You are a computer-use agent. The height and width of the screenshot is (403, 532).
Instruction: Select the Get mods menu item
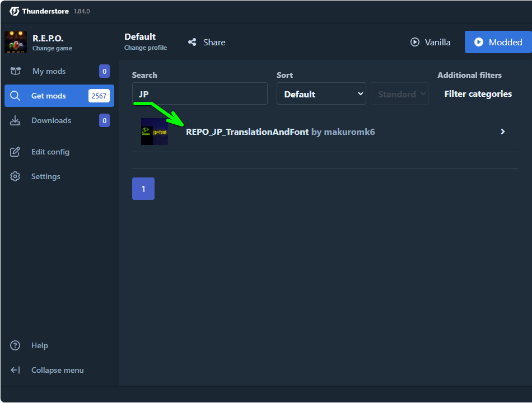[59, 96]
